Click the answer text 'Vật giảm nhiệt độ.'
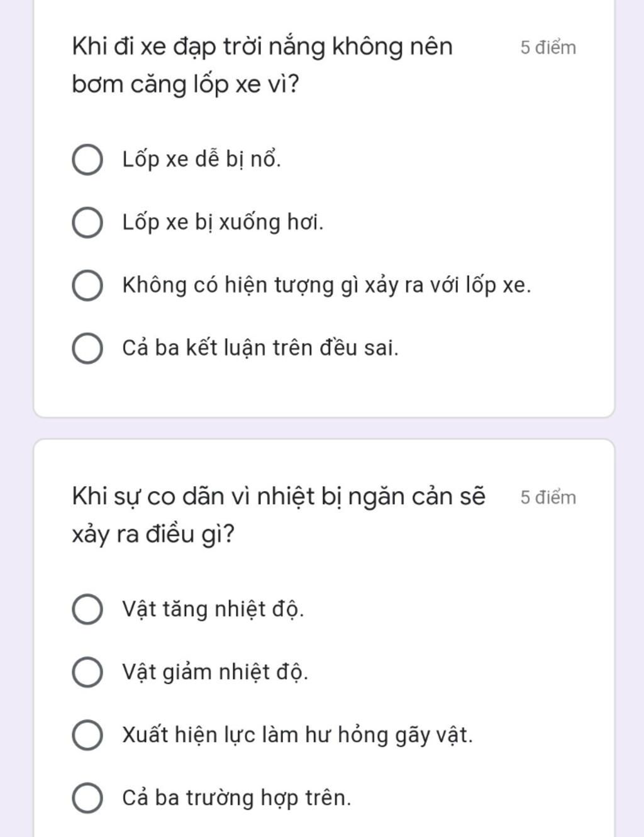The image size is (644, 837). 215,672
